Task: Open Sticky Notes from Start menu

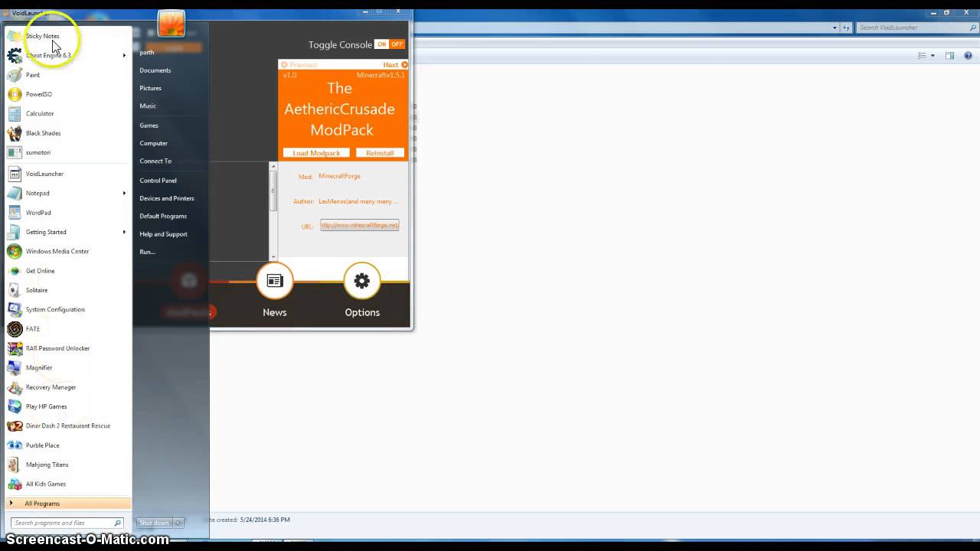Action: pyautogui.click(x=67, y=36)
